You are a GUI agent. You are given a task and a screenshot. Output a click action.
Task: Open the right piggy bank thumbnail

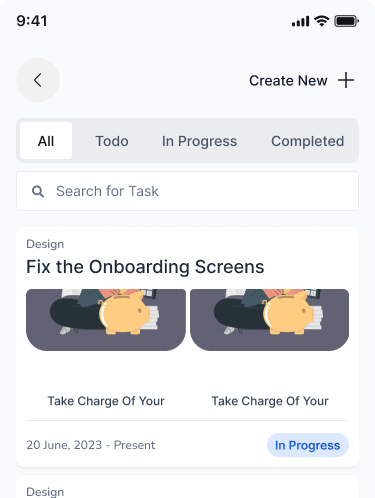pyautogui.click(x=270, y=320)
